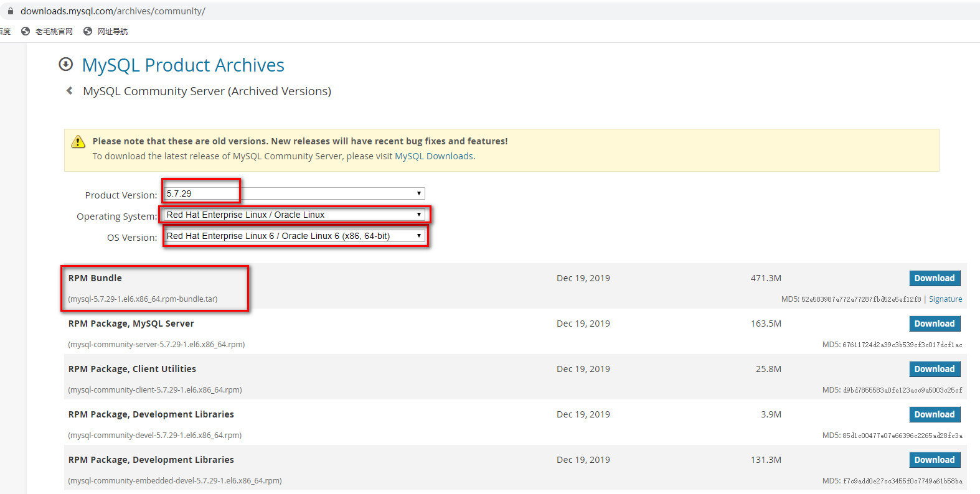Click the 131.3M size value

[766, 460]
